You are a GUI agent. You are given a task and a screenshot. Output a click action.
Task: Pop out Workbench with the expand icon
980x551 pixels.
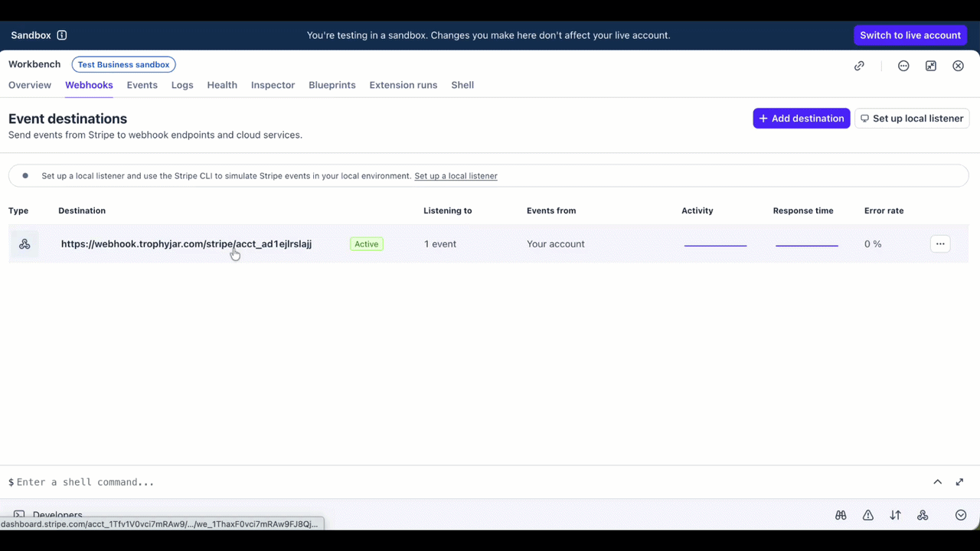point(931,66)
